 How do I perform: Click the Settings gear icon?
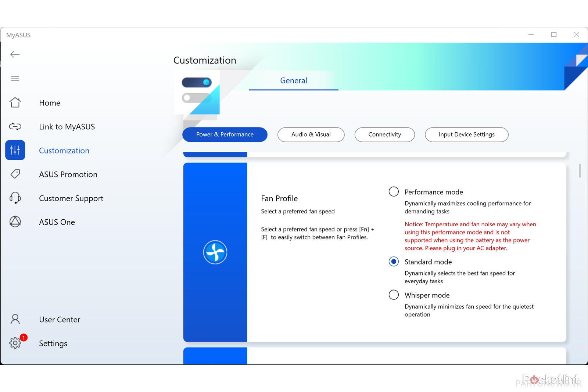pyautogui.click(x=15, y=343)
